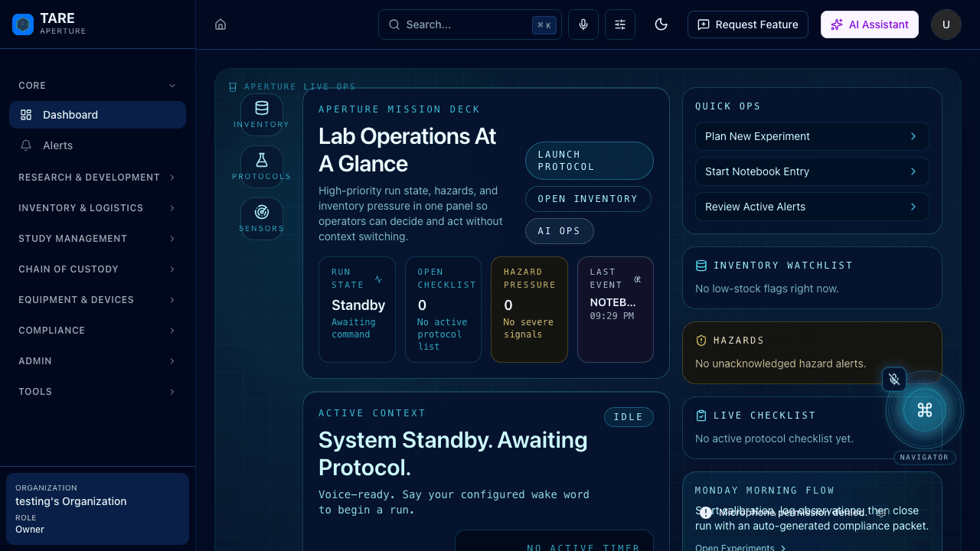Image resolution: width=980 pixels, height=551 pixels.
Task: Select Dashboard in the sidebar
Action: tap(97, 114)
